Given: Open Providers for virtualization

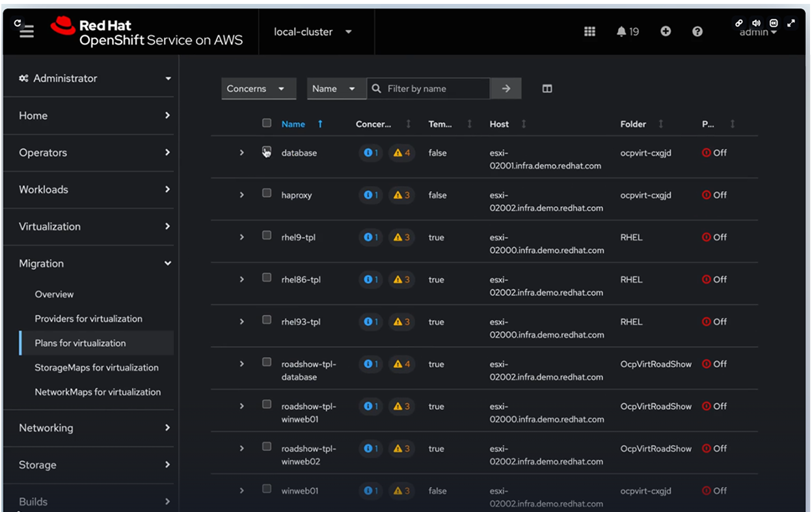Looking at the screenshot, I should pos(88,319).
